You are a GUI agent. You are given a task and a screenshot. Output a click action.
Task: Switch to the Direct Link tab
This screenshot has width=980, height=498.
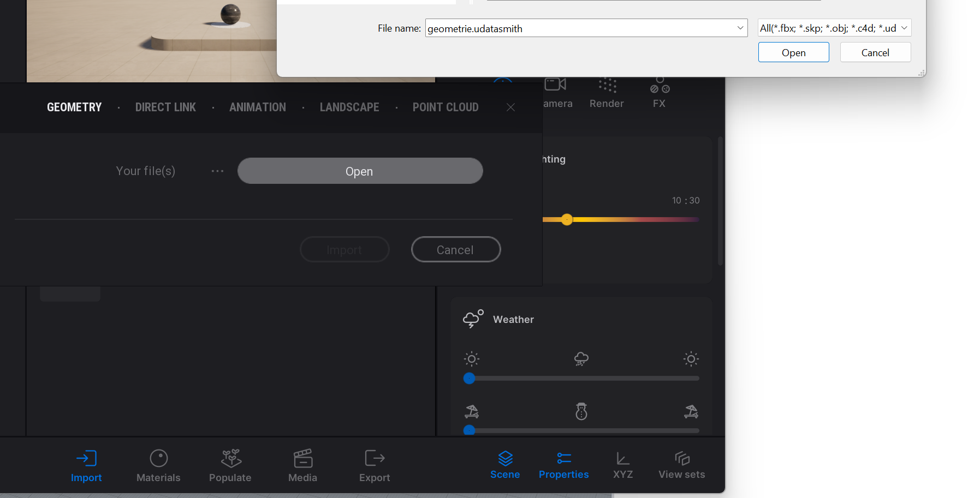[x=165, y=107]
